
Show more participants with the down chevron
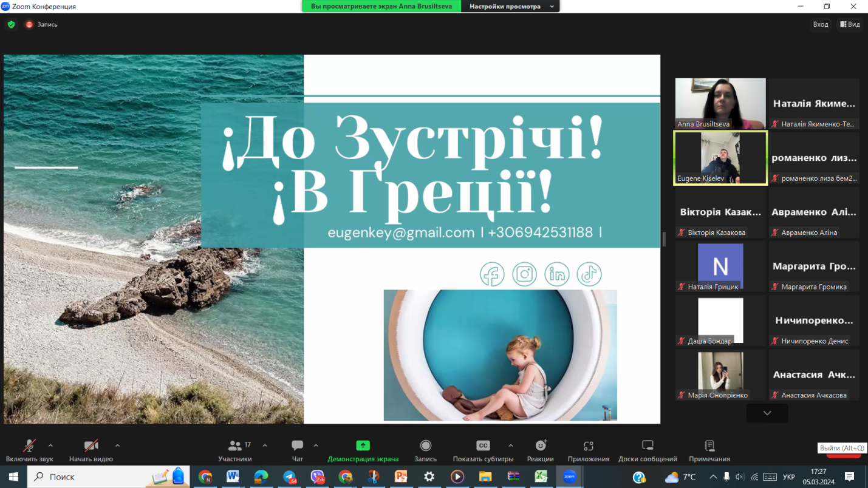(767, 413)
